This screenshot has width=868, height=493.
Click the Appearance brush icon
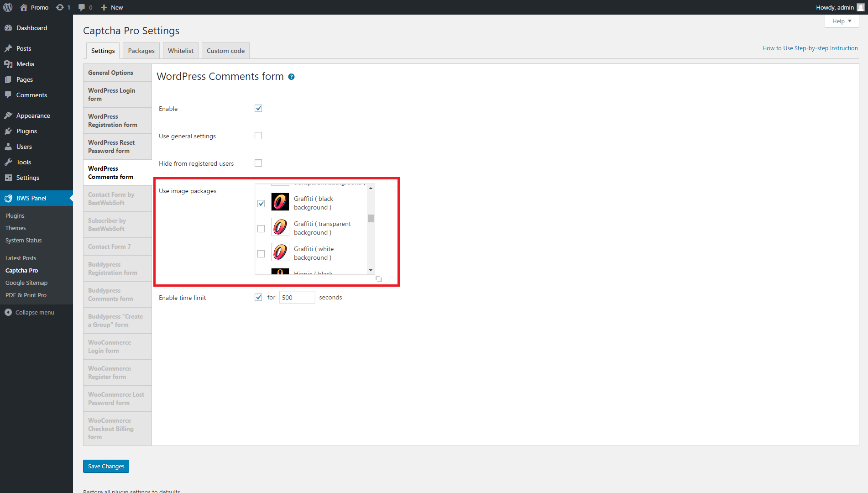click(x=8, y=115)
